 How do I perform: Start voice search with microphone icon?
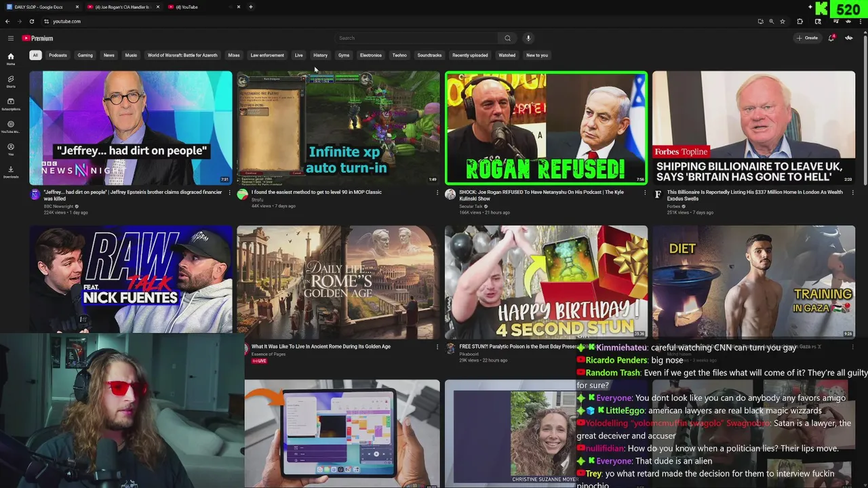(528, 38)
